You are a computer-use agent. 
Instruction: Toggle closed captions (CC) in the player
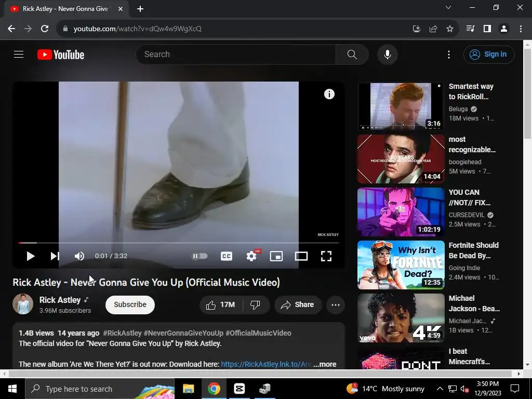point(227,256)
